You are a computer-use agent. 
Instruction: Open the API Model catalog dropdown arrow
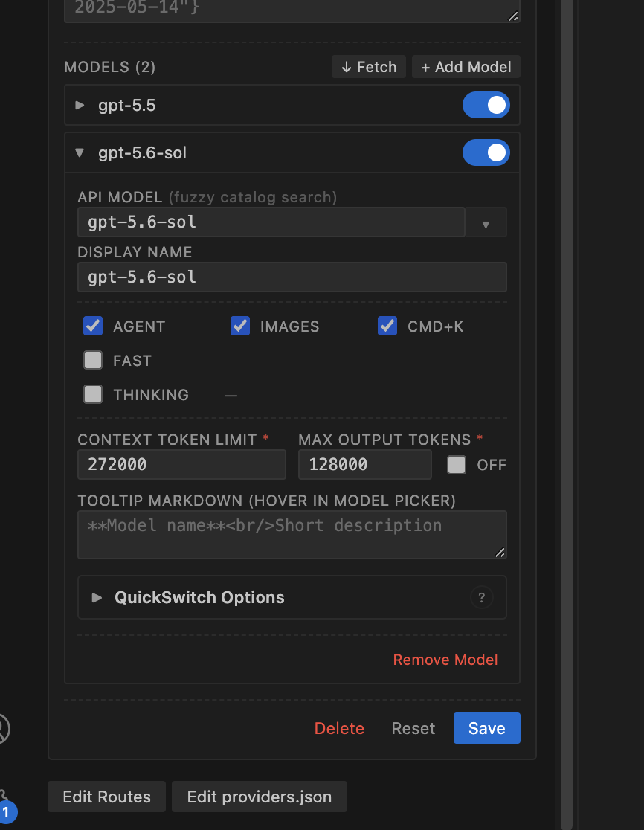486,225
